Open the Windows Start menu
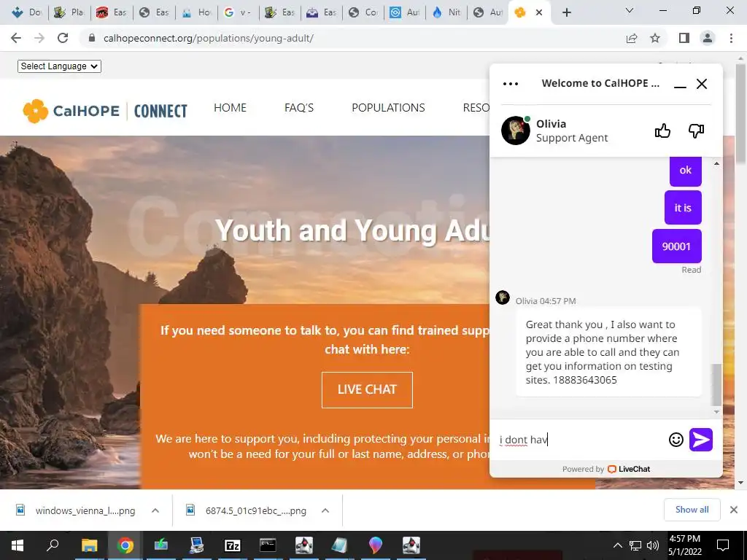This screenshot has height=560, width=747. (x=18, y=545)
